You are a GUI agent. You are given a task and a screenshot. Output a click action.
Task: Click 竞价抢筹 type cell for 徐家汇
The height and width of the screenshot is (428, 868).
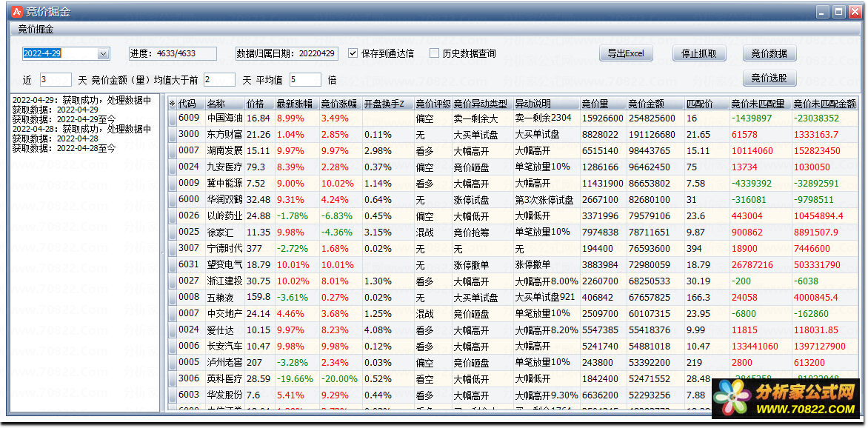[x=483, y=232]
